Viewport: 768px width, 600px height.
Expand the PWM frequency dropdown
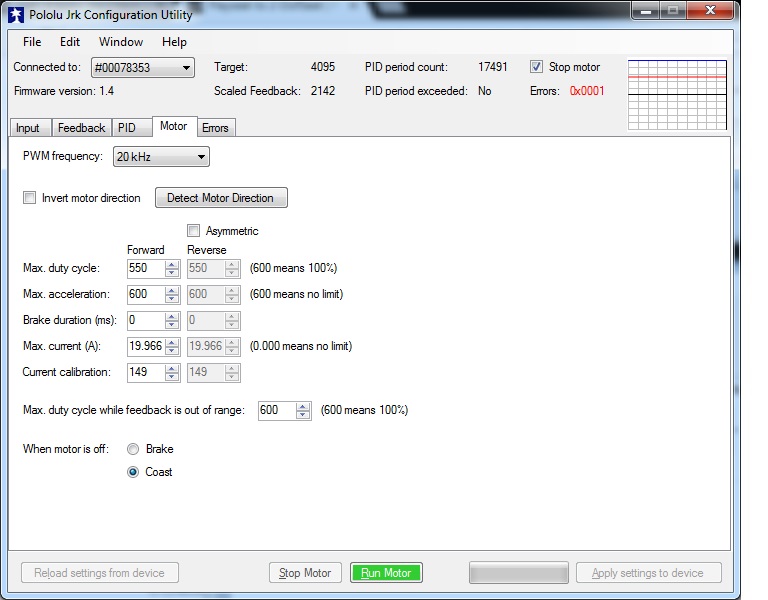click(161, 157)
